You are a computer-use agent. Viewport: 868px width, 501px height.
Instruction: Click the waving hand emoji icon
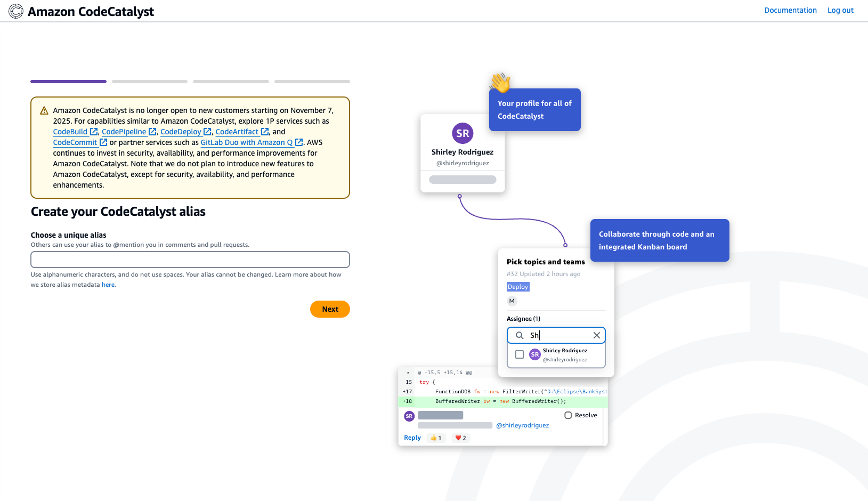tap(500, 83)
